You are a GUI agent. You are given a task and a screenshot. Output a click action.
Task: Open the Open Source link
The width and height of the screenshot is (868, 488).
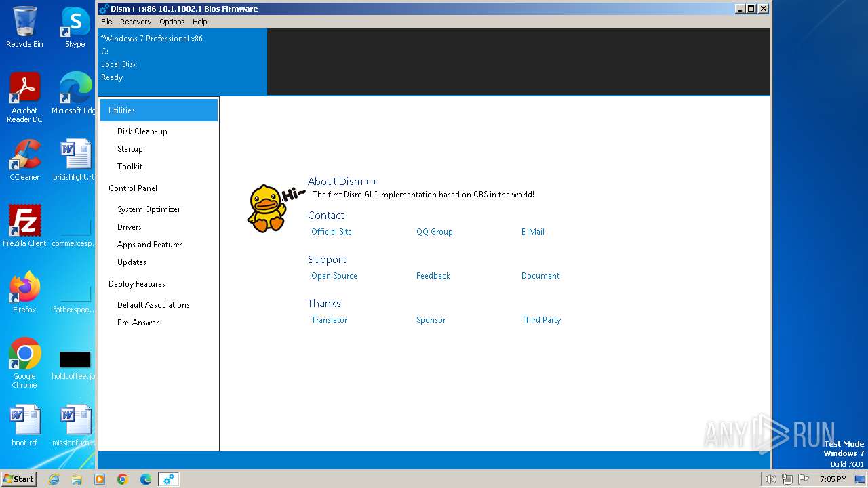point(334,276)
